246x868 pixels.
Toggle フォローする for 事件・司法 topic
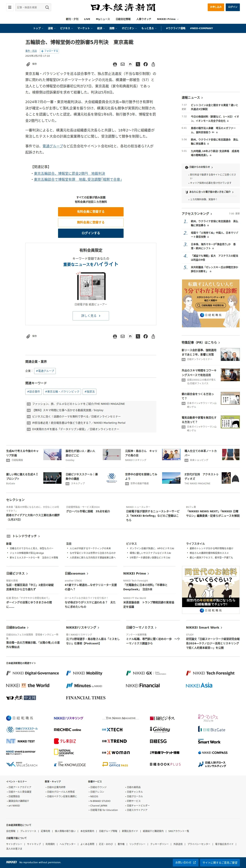click(x=50, y=51)
